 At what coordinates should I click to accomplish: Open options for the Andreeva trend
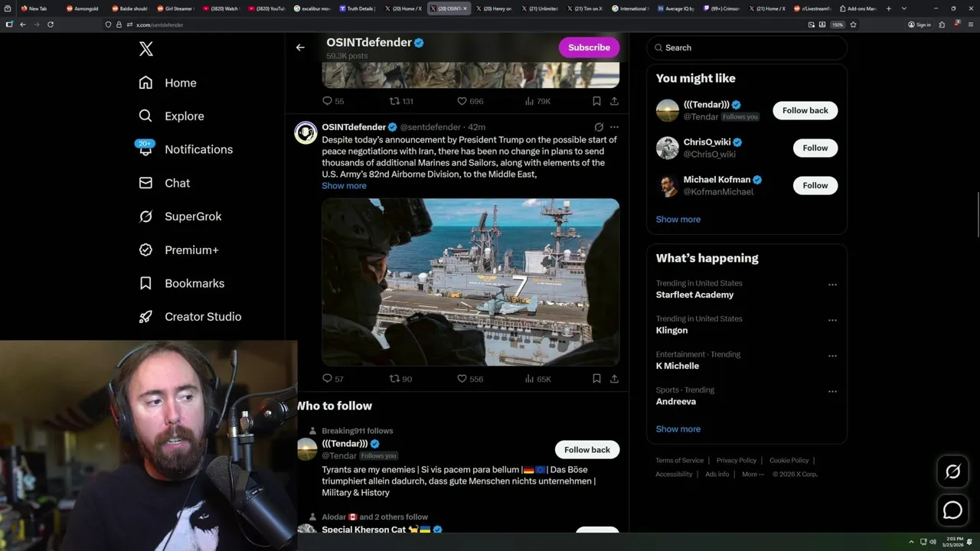(x=832, y=391)
